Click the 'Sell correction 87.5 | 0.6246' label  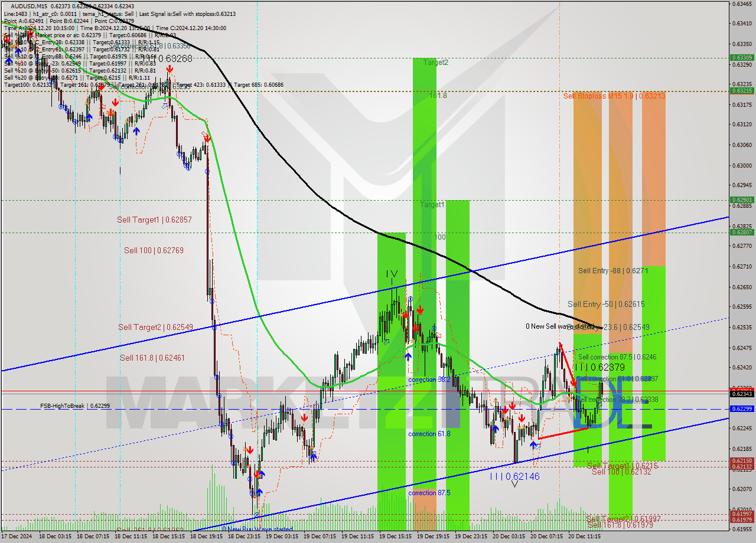tap(617, 357)
